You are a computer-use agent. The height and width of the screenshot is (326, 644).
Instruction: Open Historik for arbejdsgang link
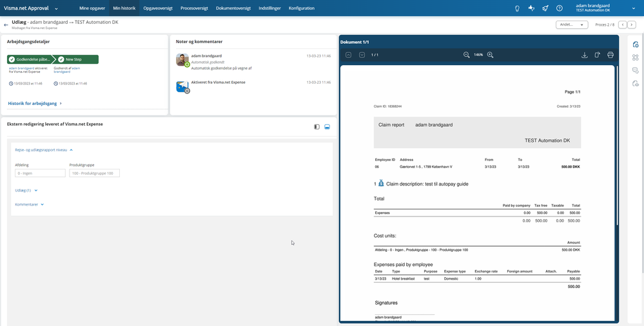(x=35, y=104)
